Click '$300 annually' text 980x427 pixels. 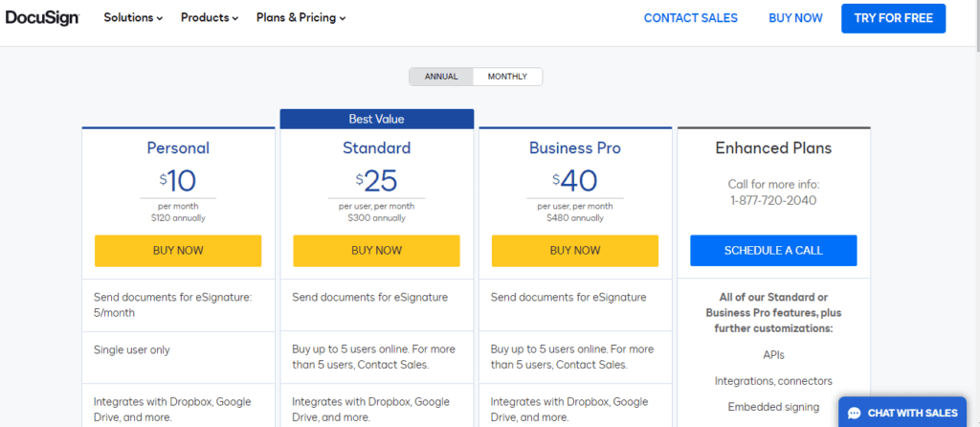[376, 218]
